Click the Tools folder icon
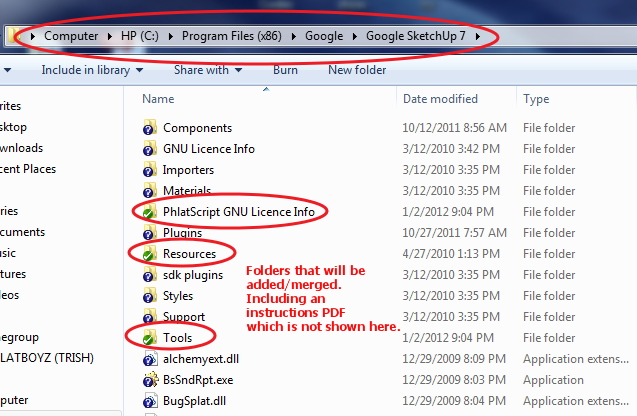 (x=149, y=338)
